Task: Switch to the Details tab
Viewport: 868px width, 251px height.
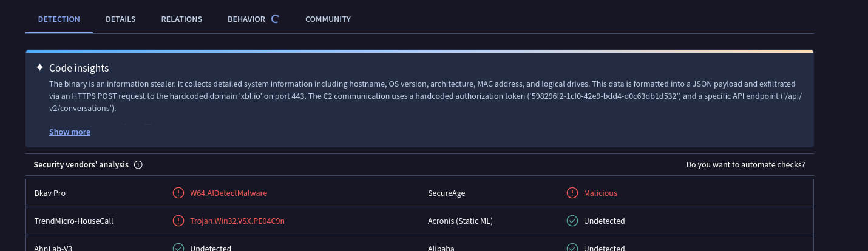Action: point(120,19)
